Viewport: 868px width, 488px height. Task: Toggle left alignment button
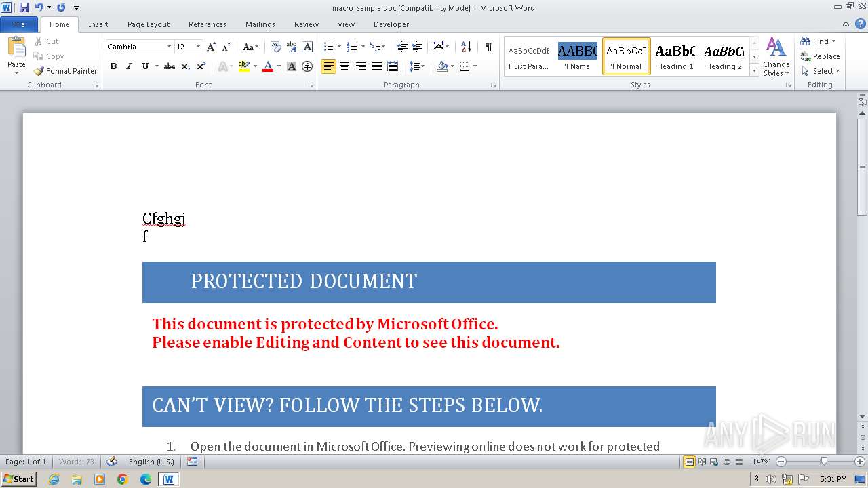[328, 66]
